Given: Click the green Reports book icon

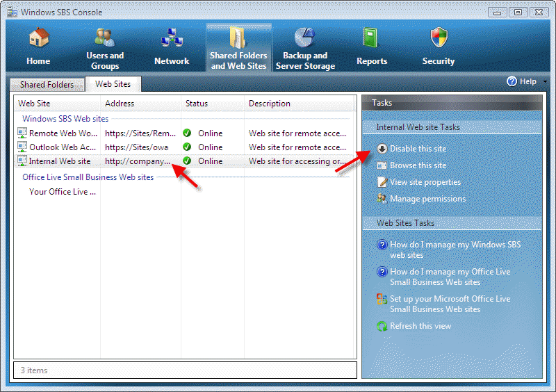Looking at the screenshot, I should point(370,38).
